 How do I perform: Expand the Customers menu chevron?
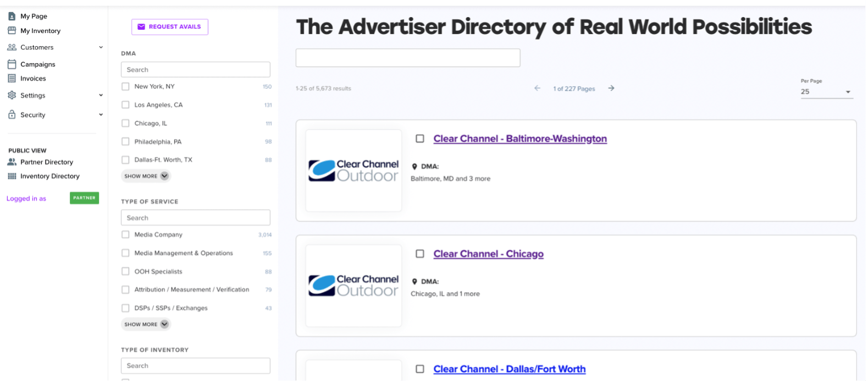point(101,47)
